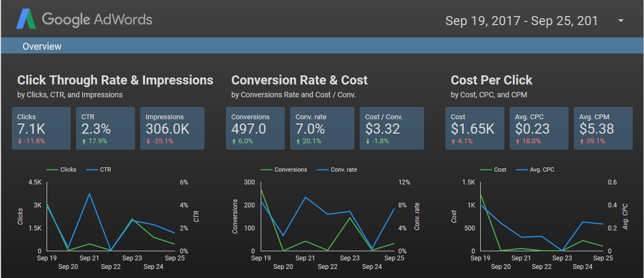The width and height of the screenshot is (644, 278).
Task: Click the Cost / Conv. scorecard
Action: click(391, 128)
